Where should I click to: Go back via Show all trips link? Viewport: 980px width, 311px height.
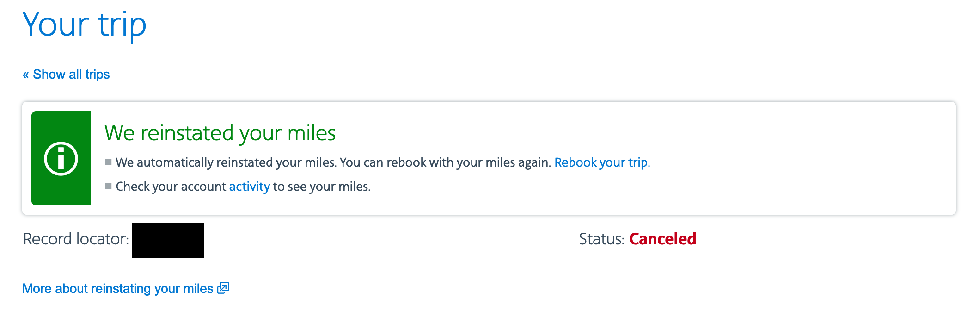(71, 75)
